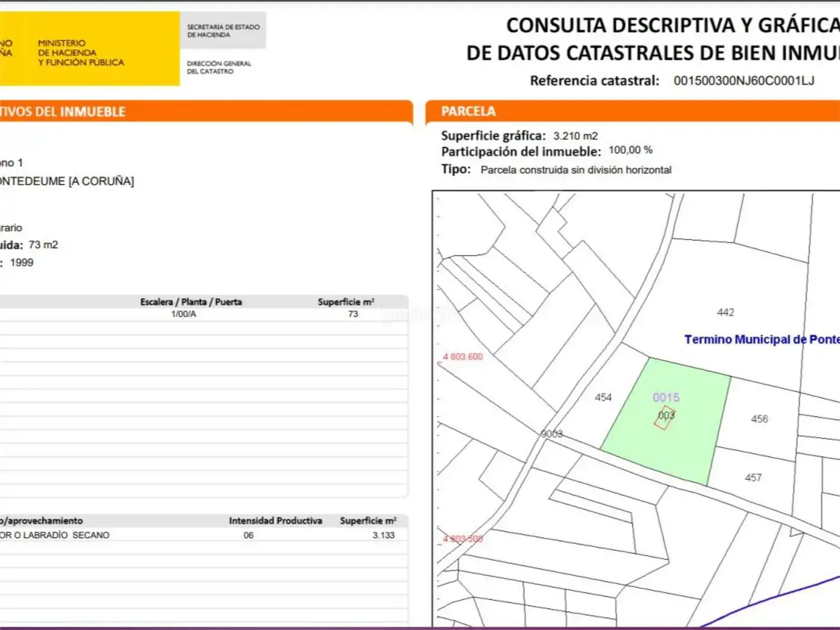
Task: Click the '[A CORUÑA]' location text
Action: (x=101, y=181)
